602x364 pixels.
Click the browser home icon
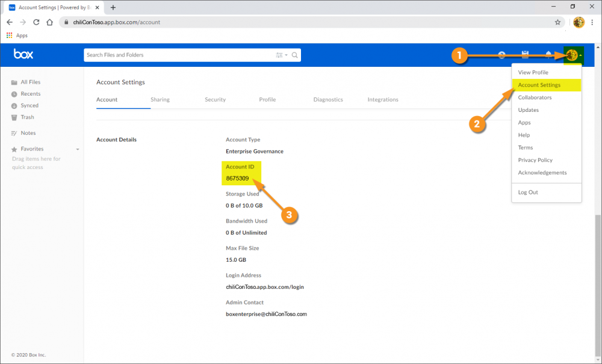point(49,22)
